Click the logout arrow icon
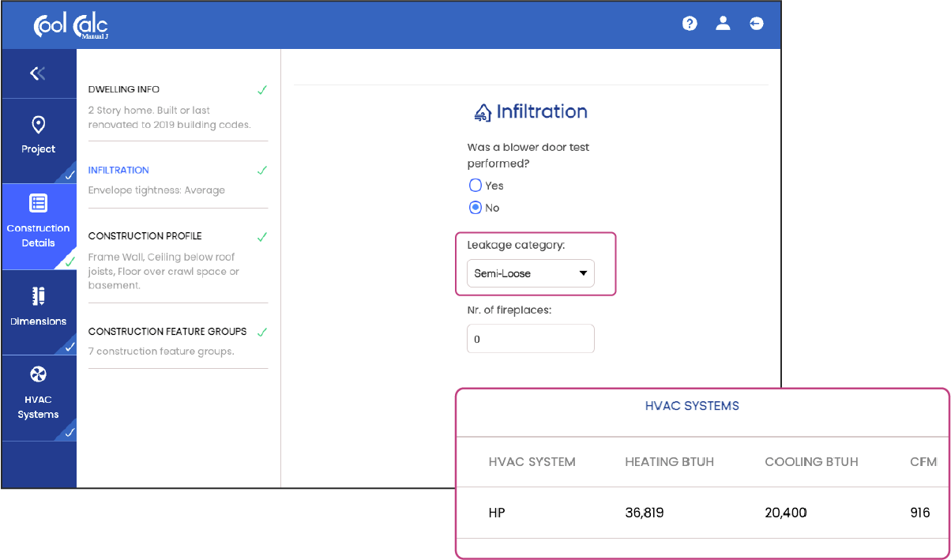The height and width of the screenshot is (560, 951). pos(757,24)
